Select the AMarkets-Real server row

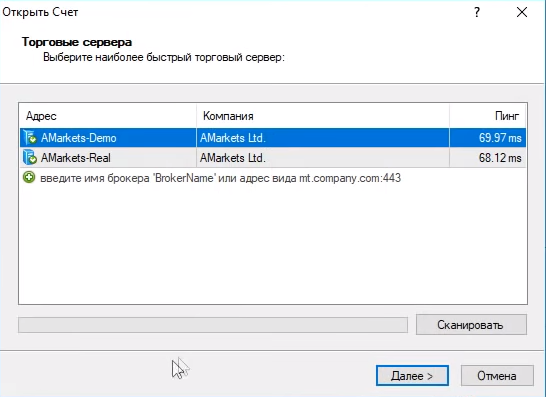[273, 158]
